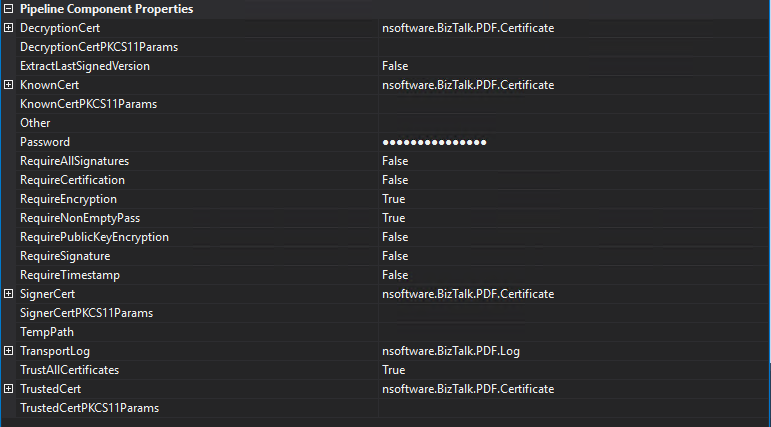Click the DecryptionCert nsoftware.BizTalk.PDF.Certificate value
The width and height of the screenshot is (771, 427).
(x=468, y=28)
